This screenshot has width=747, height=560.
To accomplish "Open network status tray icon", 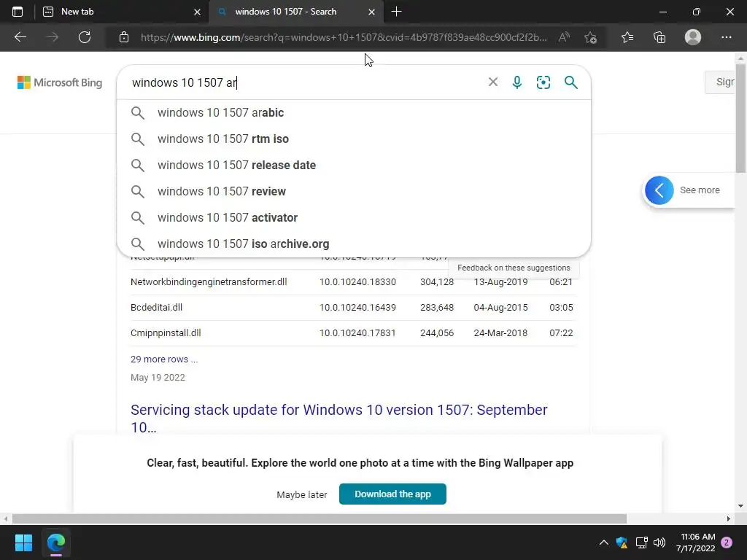I will 641,542.
